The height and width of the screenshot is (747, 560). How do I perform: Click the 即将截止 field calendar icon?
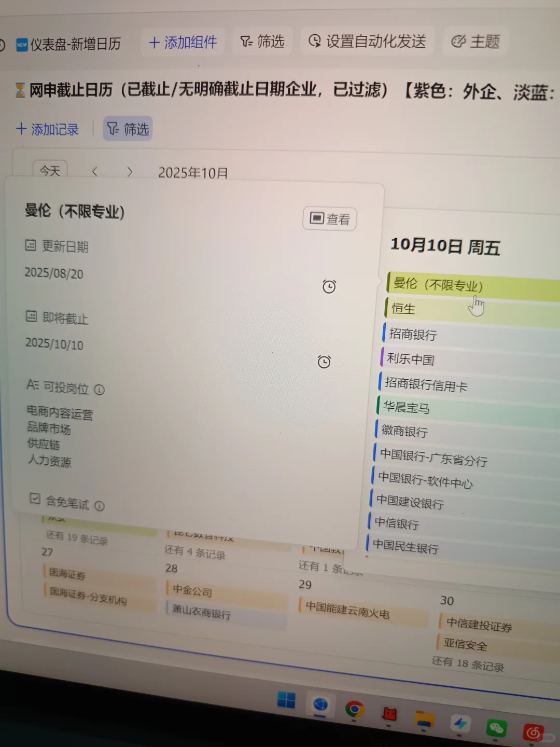pos(31,316)
